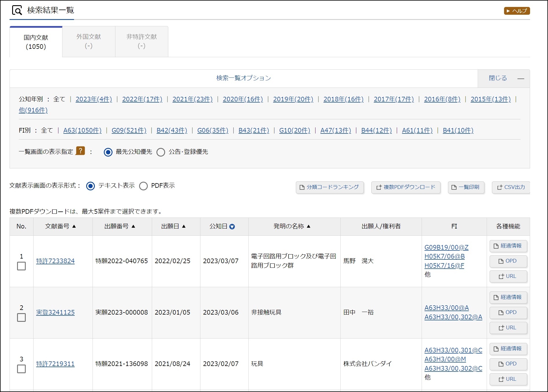
Task: Sort by 出願日 arrow icon
Action: [x=184, y=226]
